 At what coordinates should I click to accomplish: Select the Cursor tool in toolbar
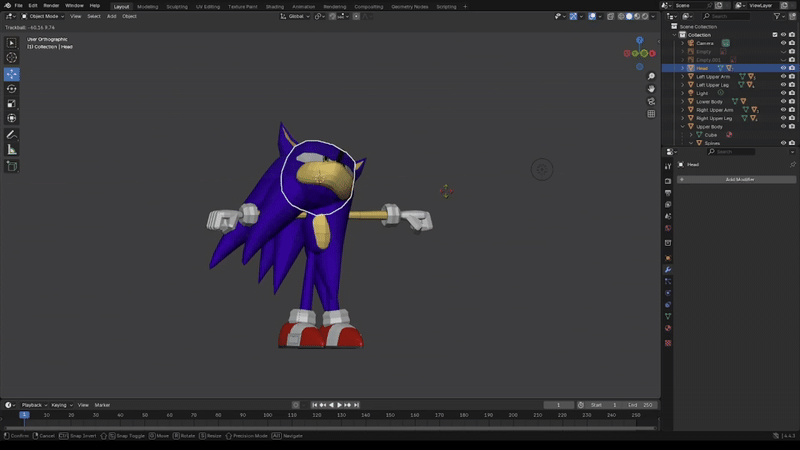[x=12, y=58]
